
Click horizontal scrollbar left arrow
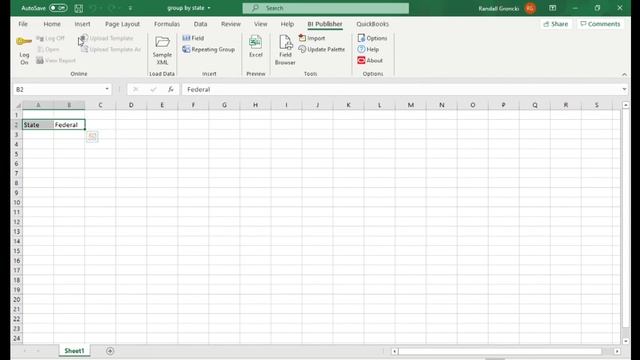(394, 351)
